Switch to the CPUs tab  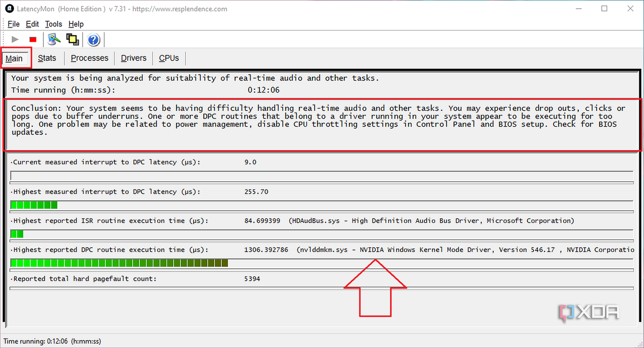[169, 58]
